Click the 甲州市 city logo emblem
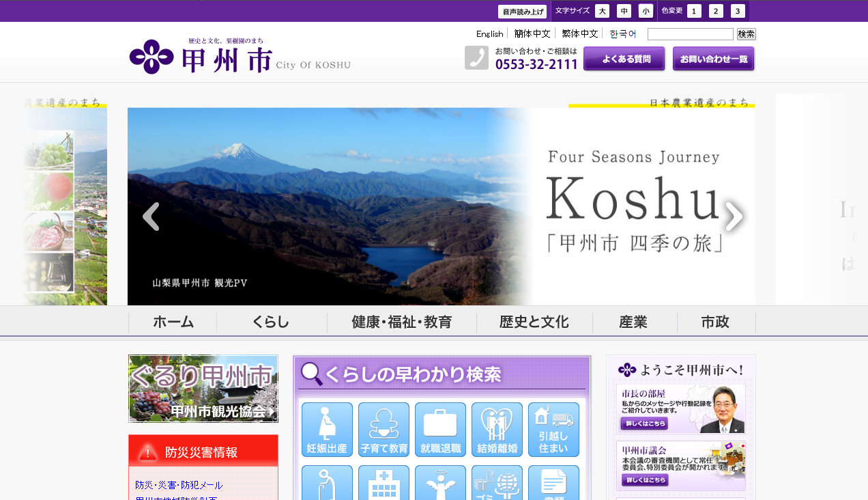Screen dimensions: 868x500 [151, 57]
